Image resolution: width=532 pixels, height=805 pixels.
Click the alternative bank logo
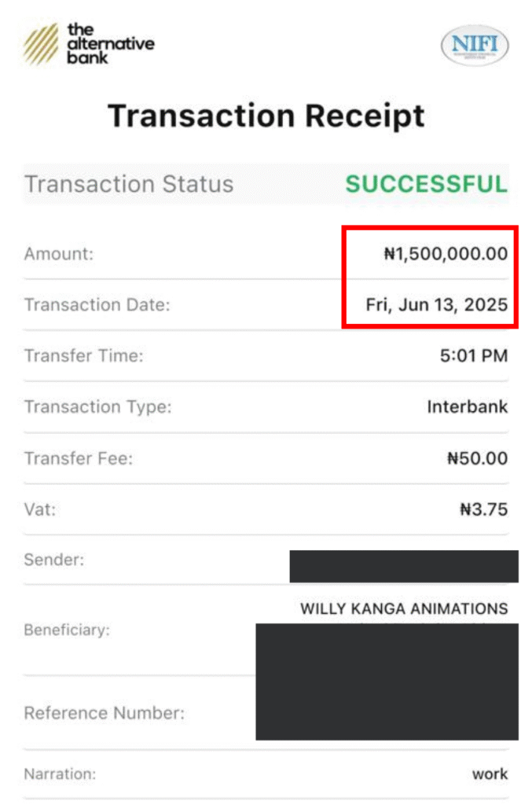[x=88, y=43]
